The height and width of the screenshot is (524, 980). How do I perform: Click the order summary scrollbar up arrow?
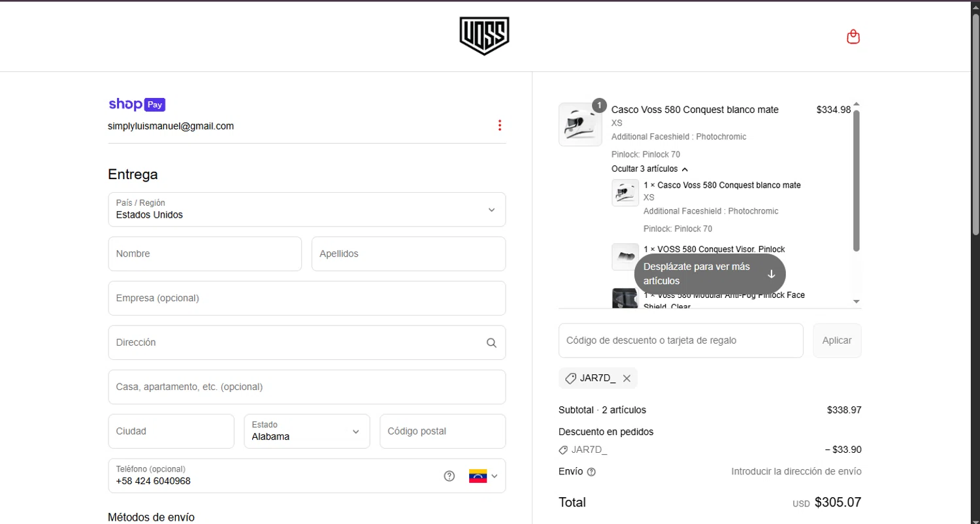[x=857, y=105]
